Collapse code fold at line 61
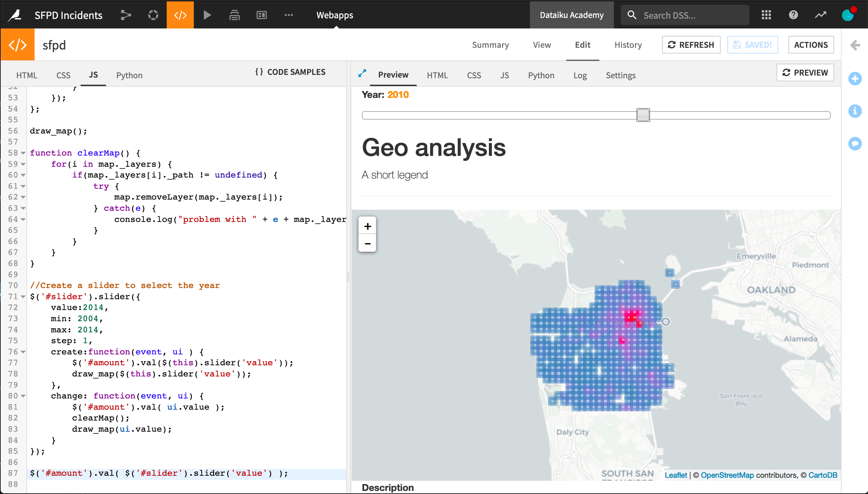 [23, 186]
